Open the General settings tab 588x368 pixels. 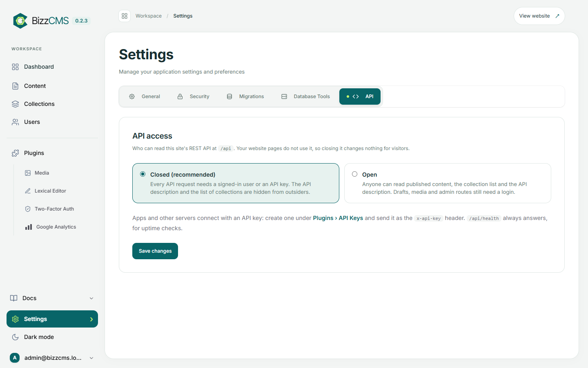pos(145,96)
